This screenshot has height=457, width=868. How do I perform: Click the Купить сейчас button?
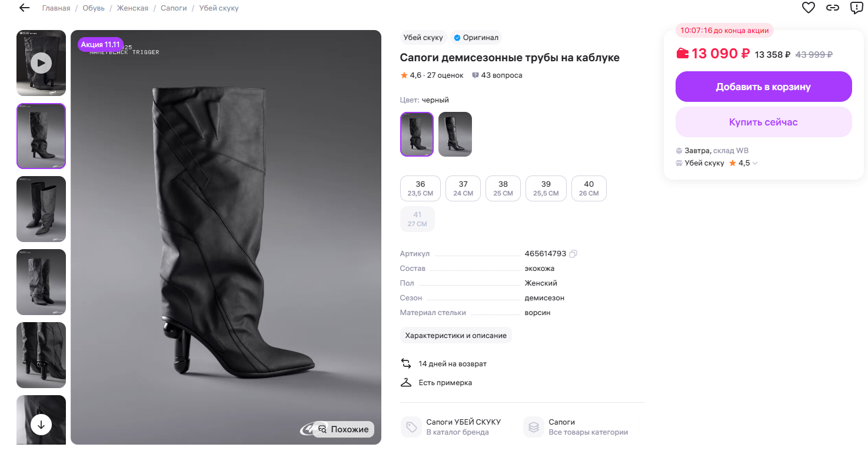pyautogui.click(x=763, y=122)
